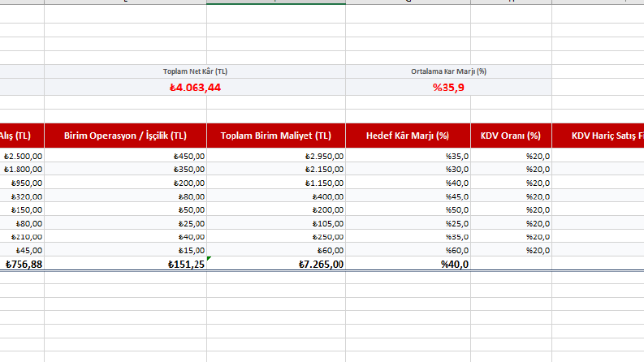The height and width of the screenshot is (362, 644).
Task: Select the %50,0 target margin cell
Action: [x=408, y=209]
